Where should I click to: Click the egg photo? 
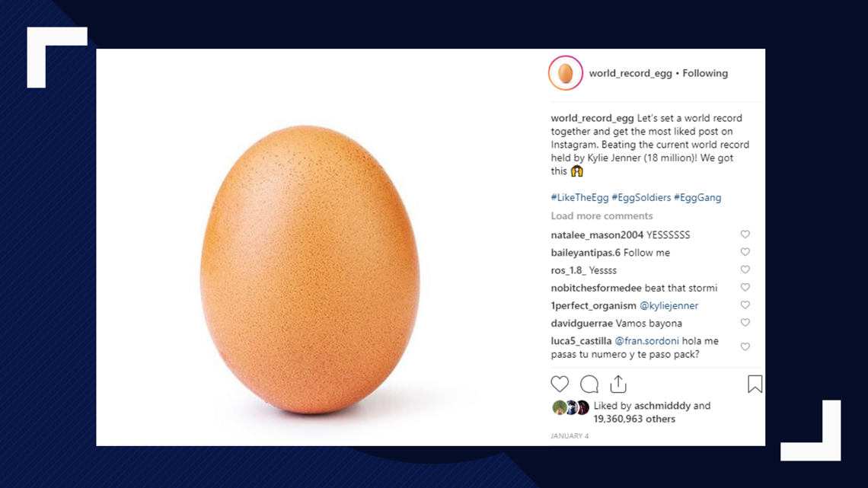point(310,270)
